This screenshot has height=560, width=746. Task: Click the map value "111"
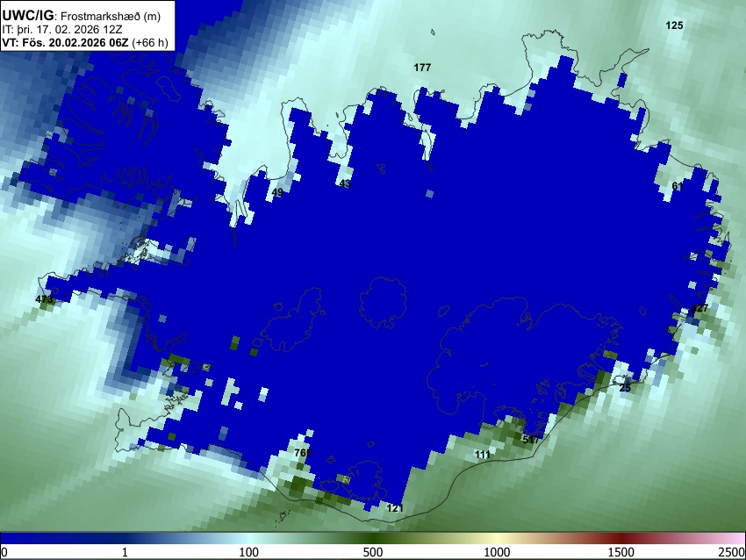[x=483, y=455]
